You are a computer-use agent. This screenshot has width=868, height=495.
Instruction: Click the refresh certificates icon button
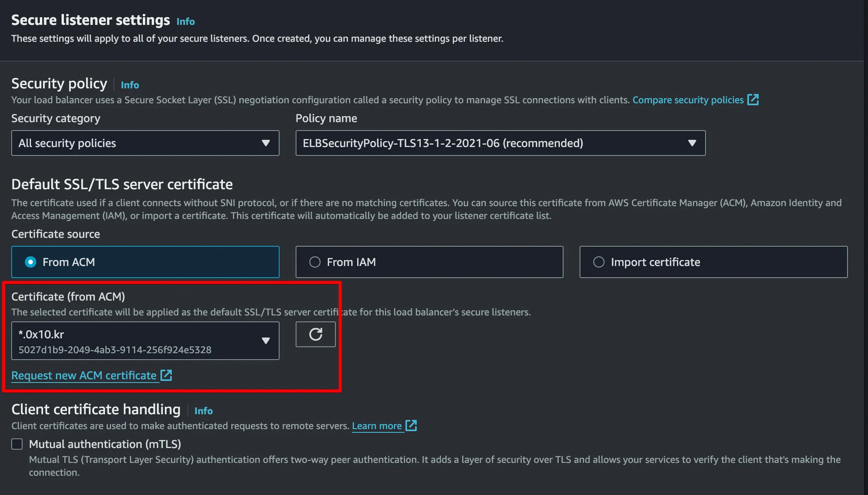click(315, 334)
